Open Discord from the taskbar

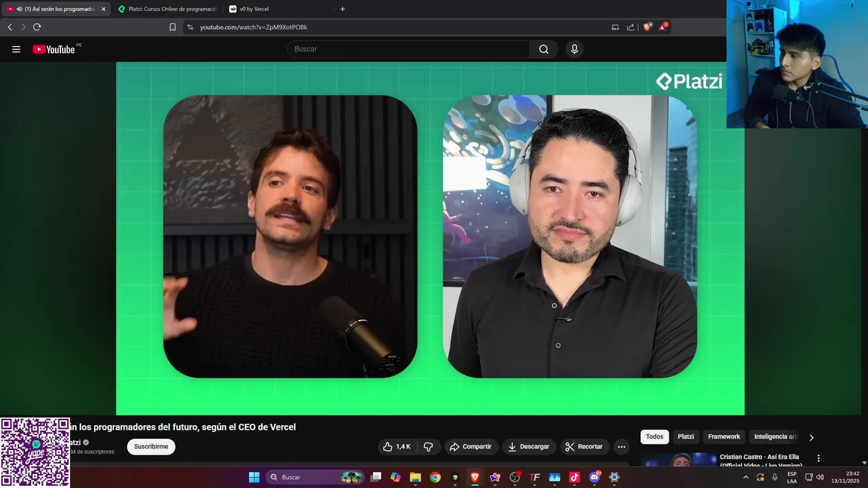click(x=595, y=477)
